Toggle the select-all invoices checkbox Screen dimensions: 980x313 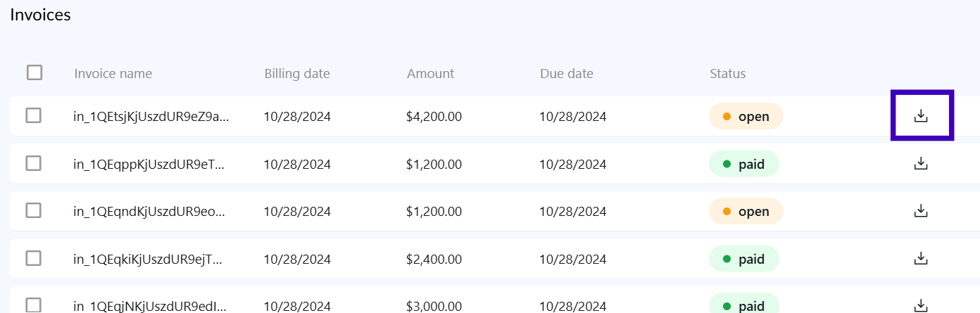click(x=34, y=72)
